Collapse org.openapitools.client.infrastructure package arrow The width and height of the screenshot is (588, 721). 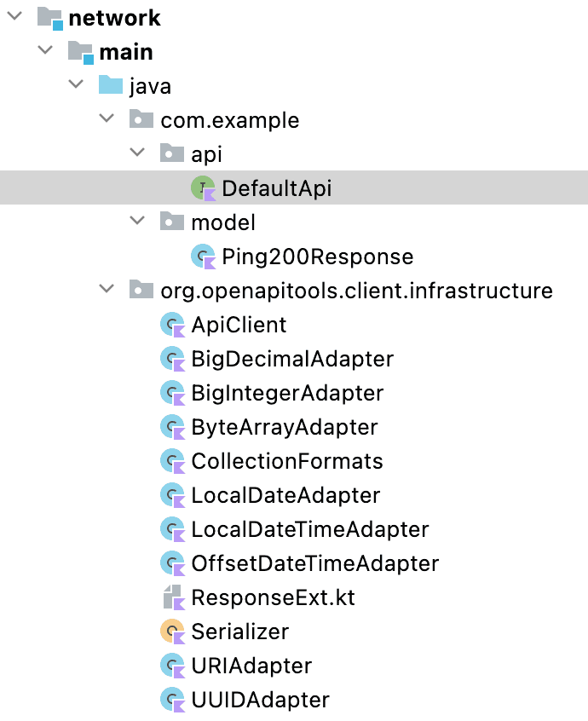[107, 290]
